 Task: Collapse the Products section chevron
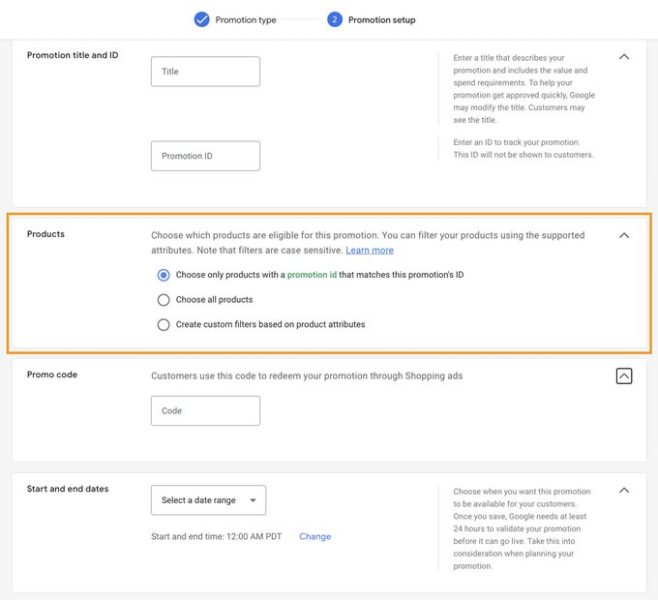pos(624,236)
